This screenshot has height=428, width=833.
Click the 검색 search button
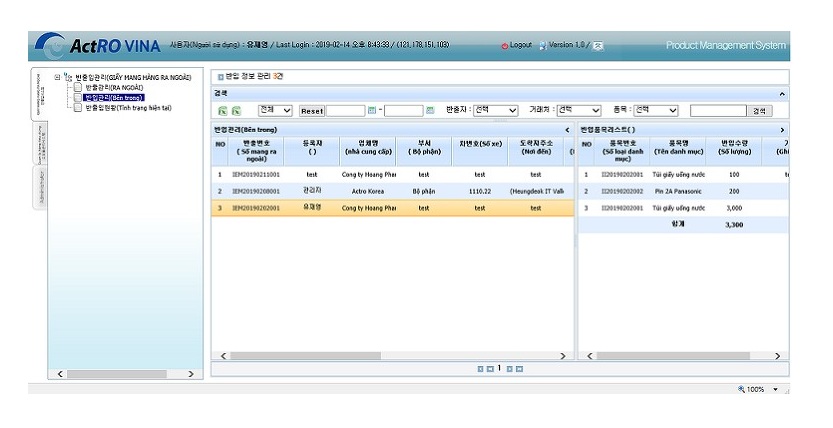[759, 111]
